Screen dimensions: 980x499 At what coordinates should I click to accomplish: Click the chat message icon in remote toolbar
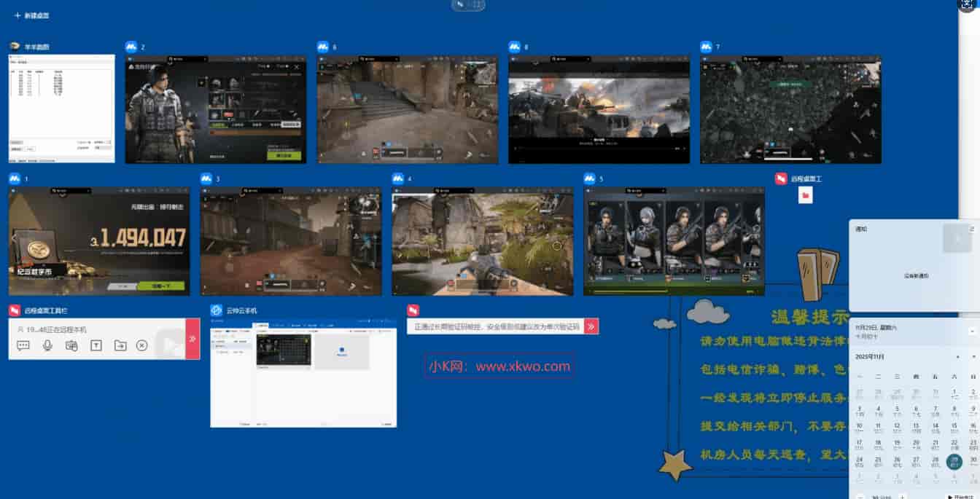point(23,345)
